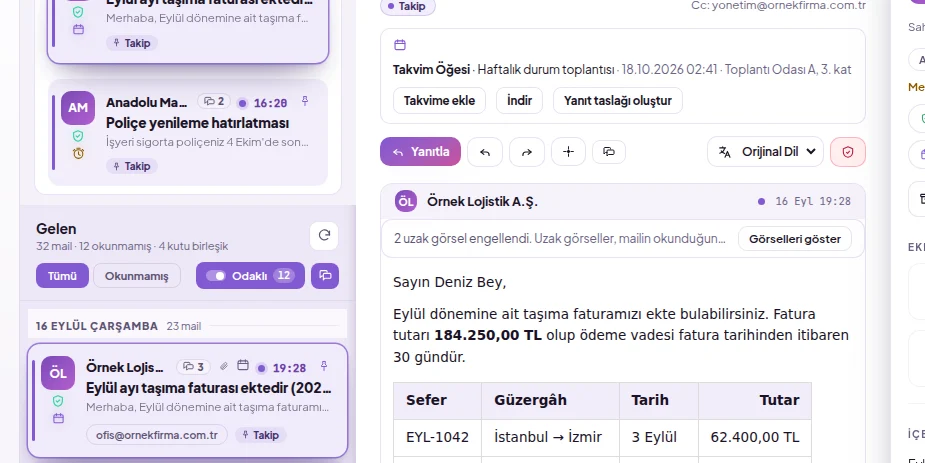Click the Gelen inbox heading

coord(56,229)
